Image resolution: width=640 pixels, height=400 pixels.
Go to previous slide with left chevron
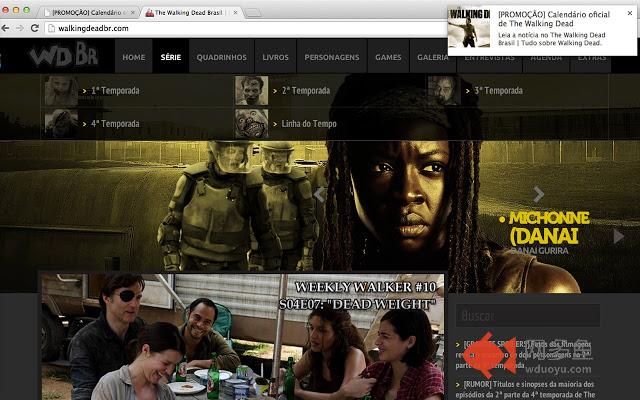(319, 195)
